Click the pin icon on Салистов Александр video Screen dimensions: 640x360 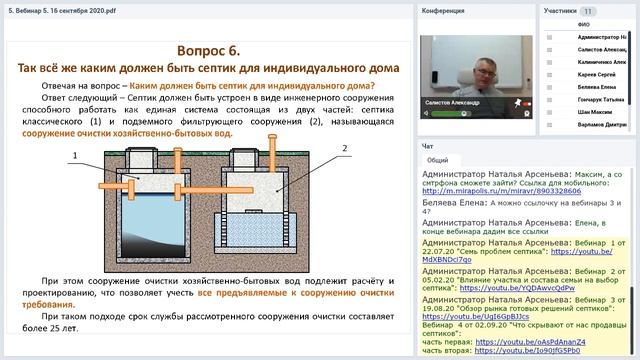518,102
